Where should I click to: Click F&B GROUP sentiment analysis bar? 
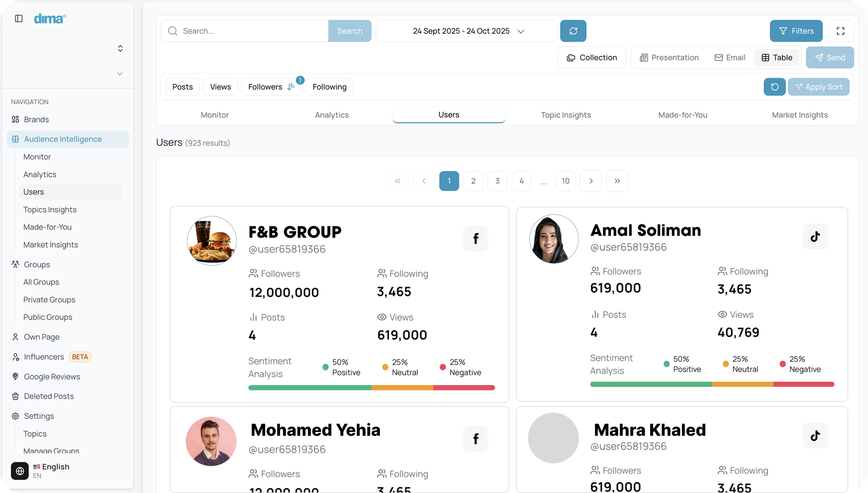371,388
